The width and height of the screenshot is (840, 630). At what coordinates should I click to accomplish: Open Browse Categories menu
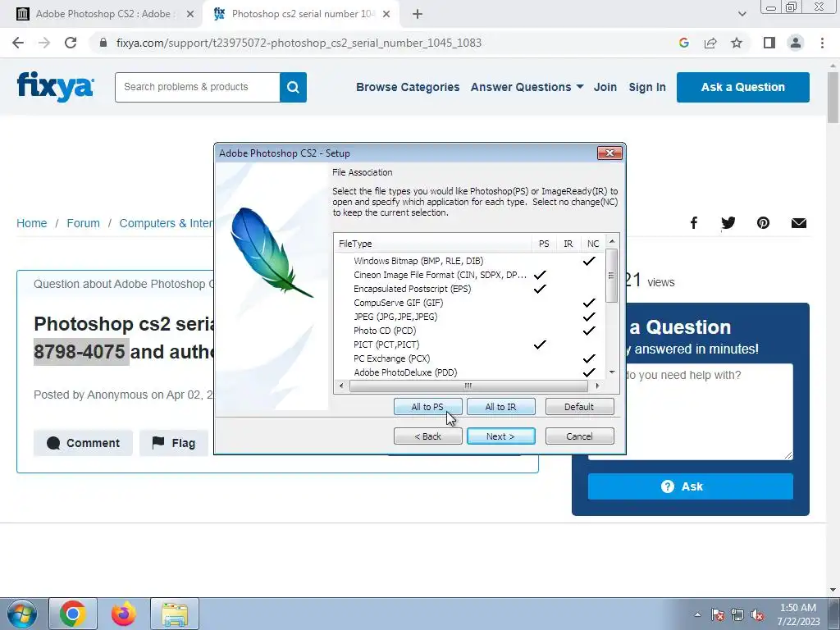(408, 87)
